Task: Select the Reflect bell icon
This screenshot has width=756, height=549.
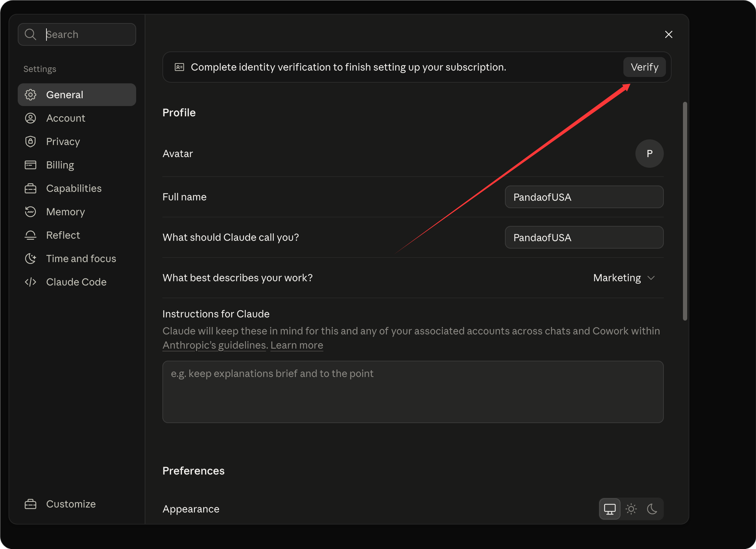Action: click(30, 235)
